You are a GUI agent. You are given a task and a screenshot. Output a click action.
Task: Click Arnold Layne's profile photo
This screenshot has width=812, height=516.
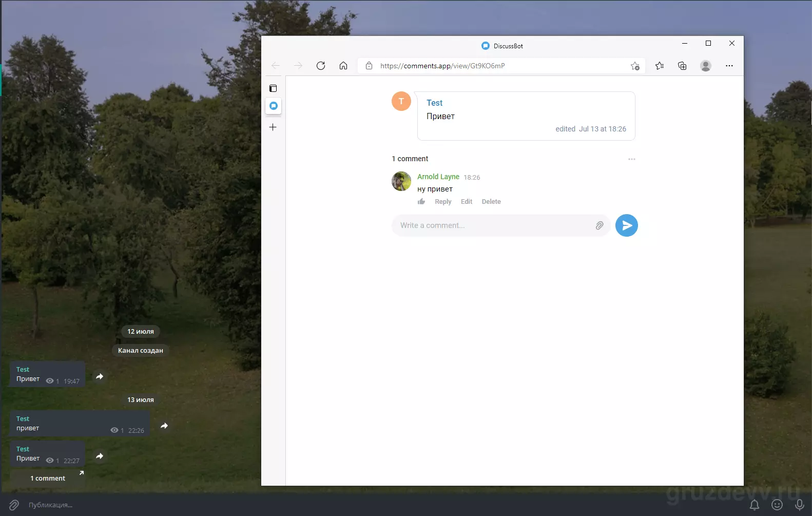pyautogui.click(x=401, y=181)
